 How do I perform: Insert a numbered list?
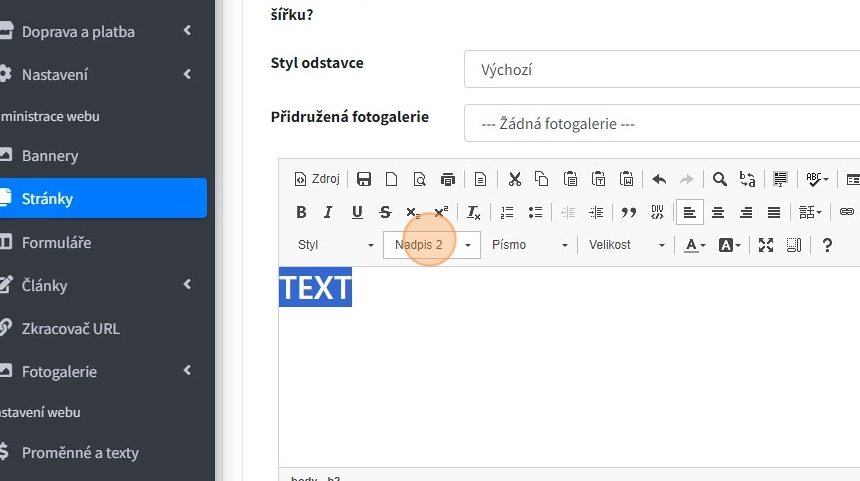tap(507, 212)
